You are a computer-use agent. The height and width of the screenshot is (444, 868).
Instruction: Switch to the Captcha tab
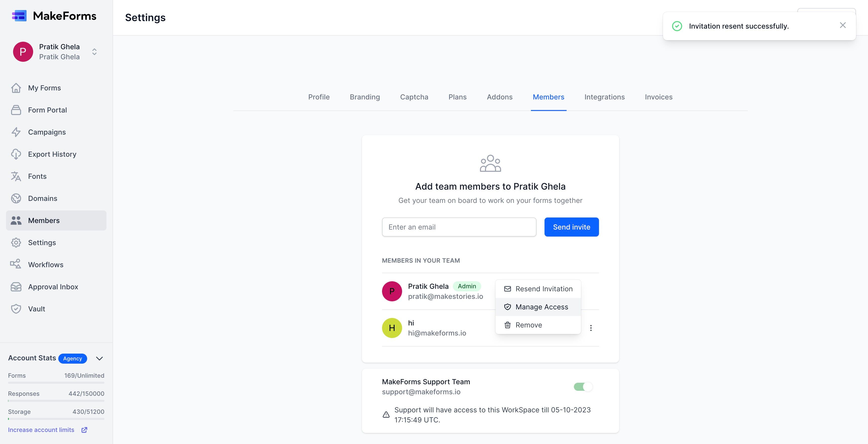coord(414,97)
